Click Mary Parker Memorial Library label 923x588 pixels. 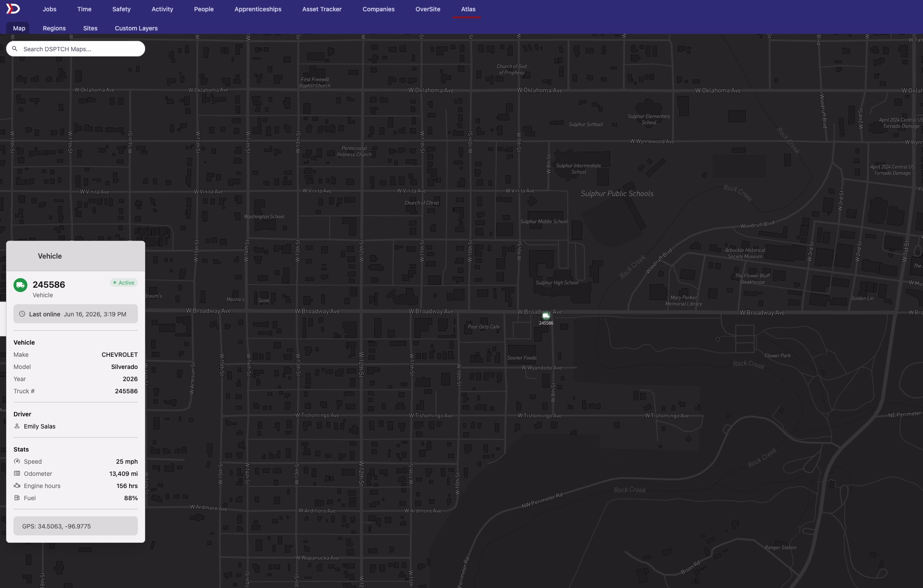[x=683, y=300]
